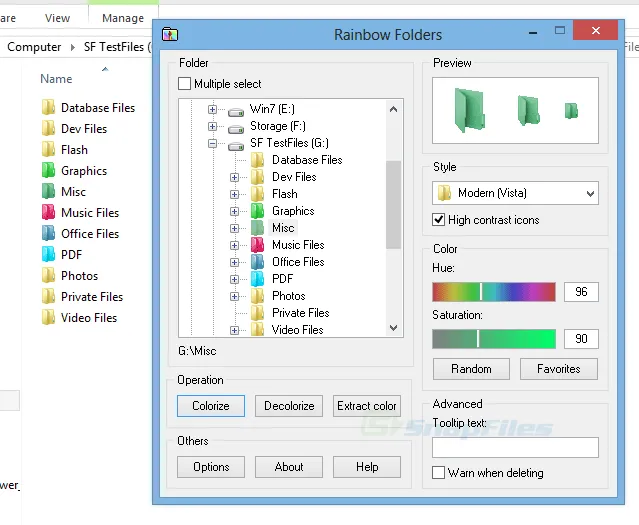Click the Hue value field showing 96
The width and height of the screenshot is (639, 525).
point(581,292)
